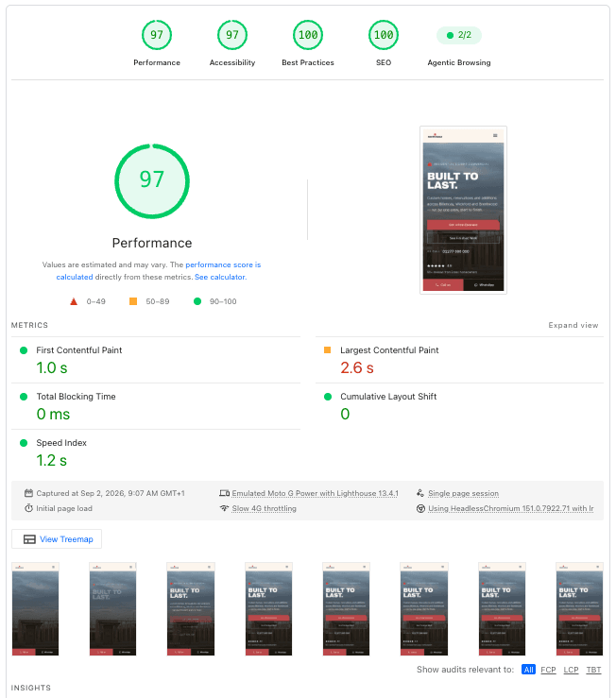
Task: Open the Accessibility score gauge showing 97
Action: [x=232, y=35]
